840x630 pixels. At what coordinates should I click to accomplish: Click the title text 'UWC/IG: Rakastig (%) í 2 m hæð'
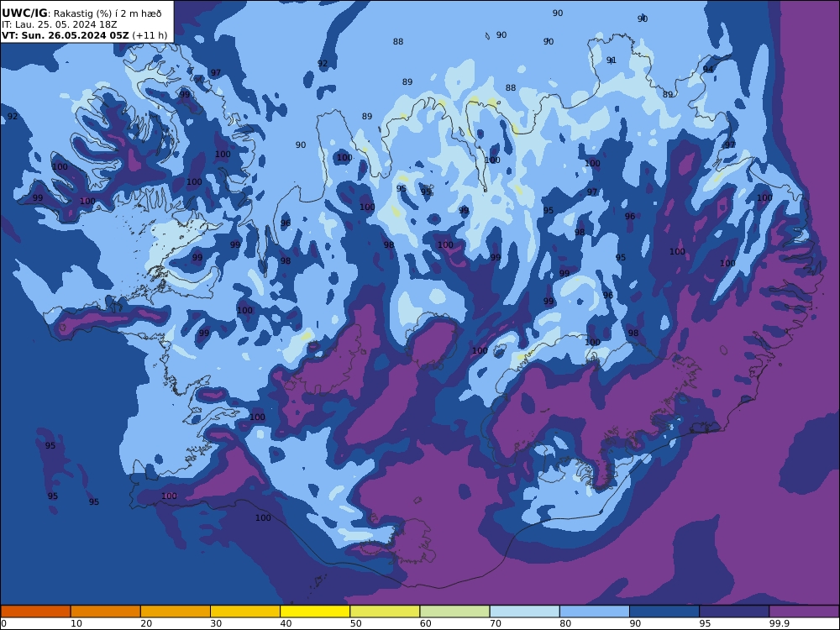[x=81, y=13]
